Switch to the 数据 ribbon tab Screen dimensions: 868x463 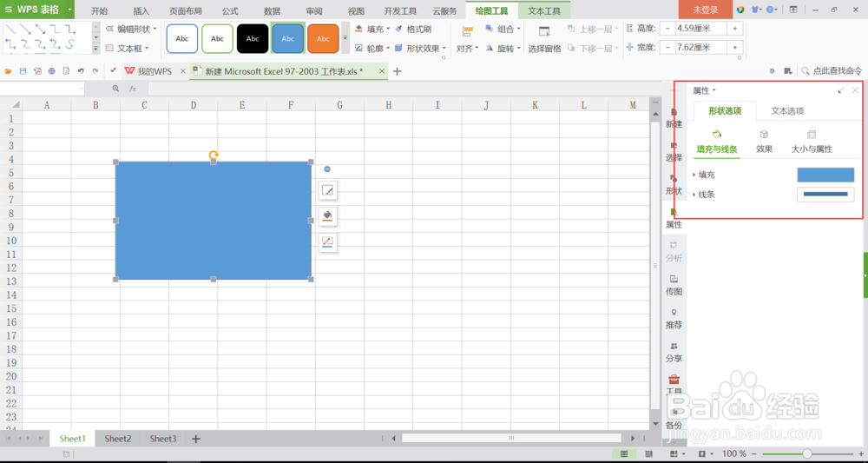point(272,10)
